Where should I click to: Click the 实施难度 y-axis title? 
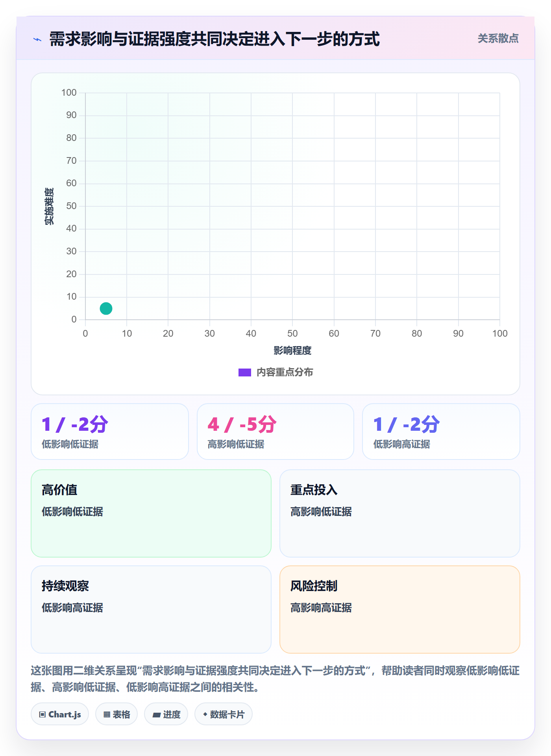coord(49,206)
